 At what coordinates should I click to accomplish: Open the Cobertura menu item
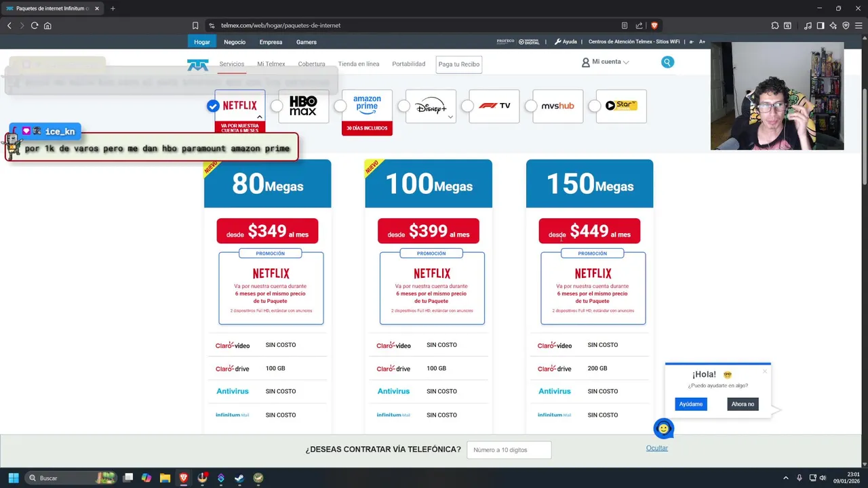(311, 64)
